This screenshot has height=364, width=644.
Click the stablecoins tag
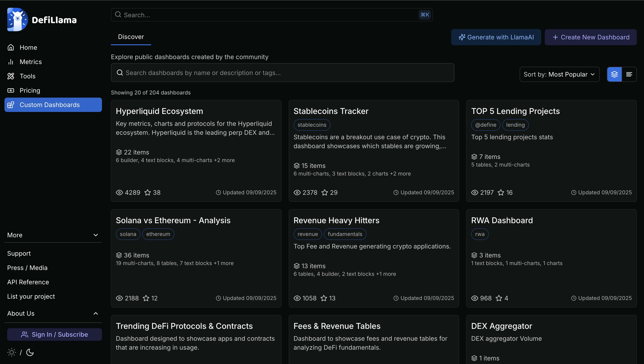coord(312,125)
